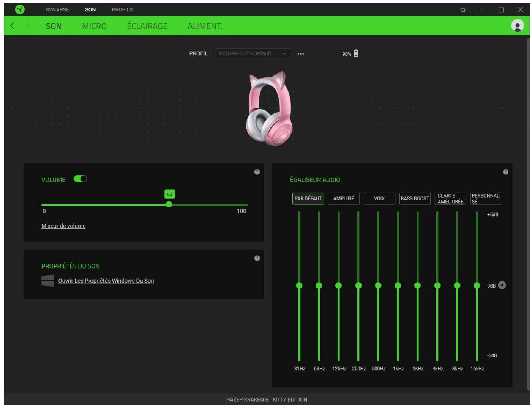Select Amplifié equalizer preset
Image resolution: width=532 pixels, height=407 pixels.
tap(344, 198)
